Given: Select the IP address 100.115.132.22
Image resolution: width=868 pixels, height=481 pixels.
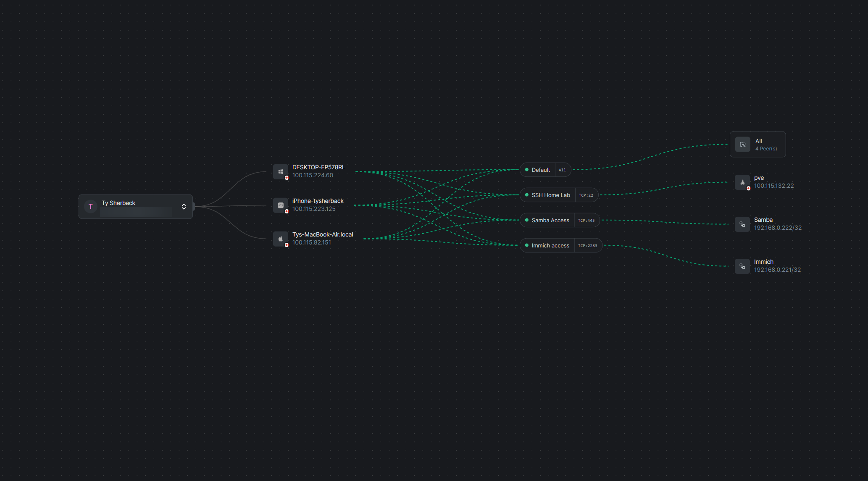Looking at the screenshot, I should point(774,186).
